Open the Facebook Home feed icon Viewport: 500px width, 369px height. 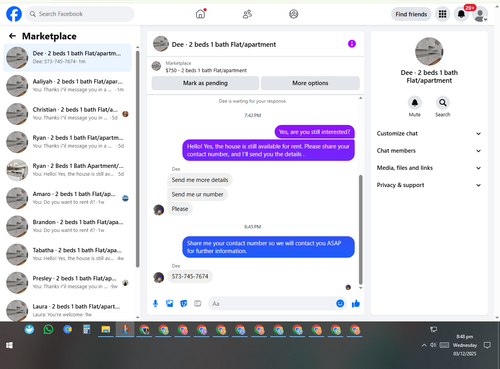(200, 14)
